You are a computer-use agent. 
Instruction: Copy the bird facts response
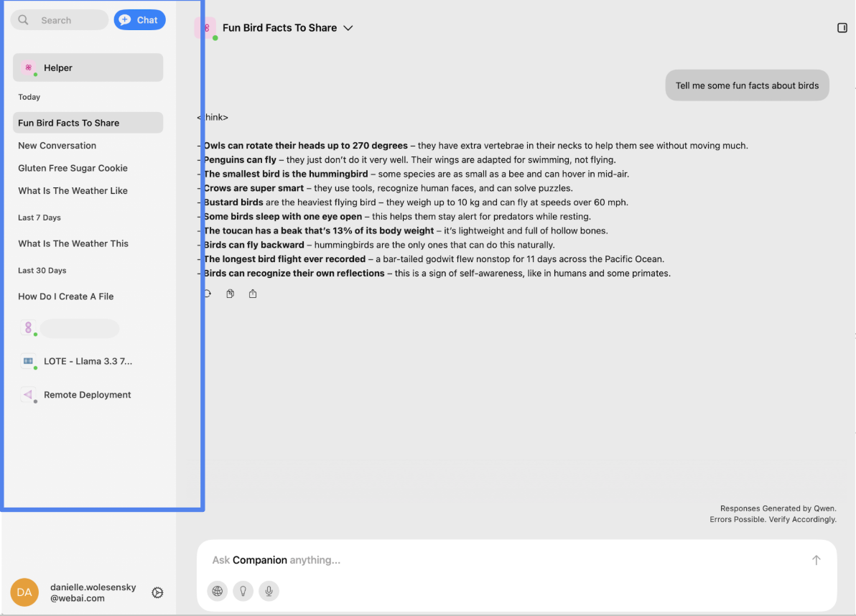pos(231,294)
